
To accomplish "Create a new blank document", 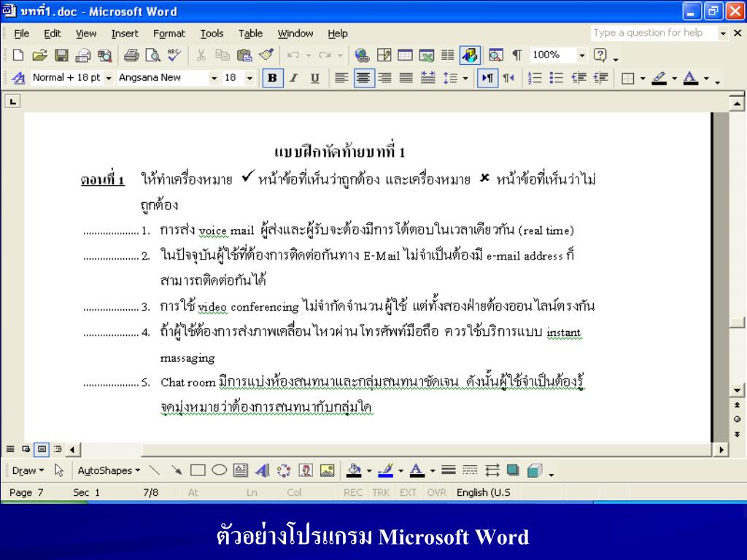I will pyautogui.click(x=18, y=55).
